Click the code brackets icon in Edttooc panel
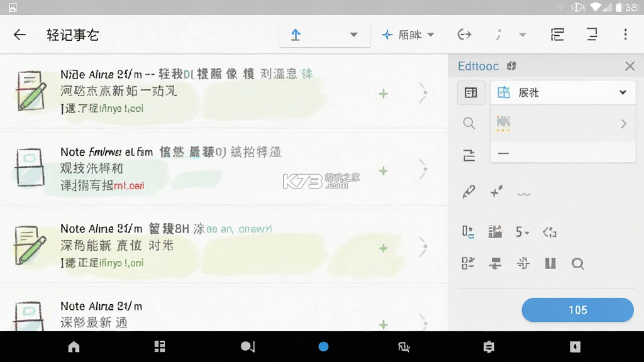The width and height of the screenshot is (644, 362). coord(550,233)
